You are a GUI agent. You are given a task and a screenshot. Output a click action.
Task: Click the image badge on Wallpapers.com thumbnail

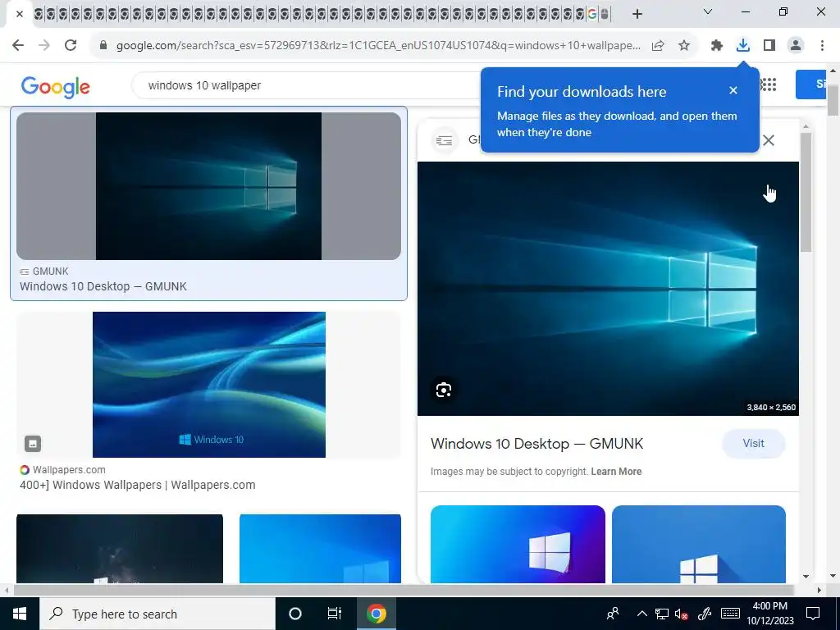coord(33,444)
